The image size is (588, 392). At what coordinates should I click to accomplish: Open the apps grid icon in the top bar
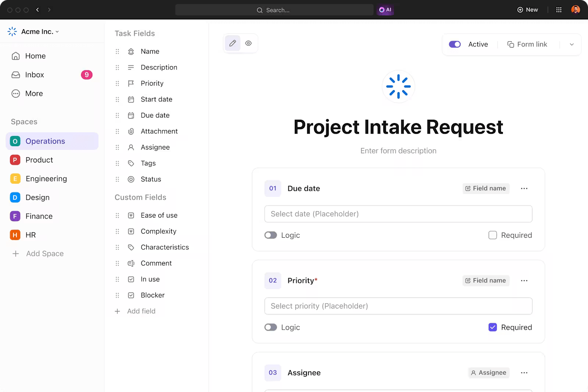[559, 10]
